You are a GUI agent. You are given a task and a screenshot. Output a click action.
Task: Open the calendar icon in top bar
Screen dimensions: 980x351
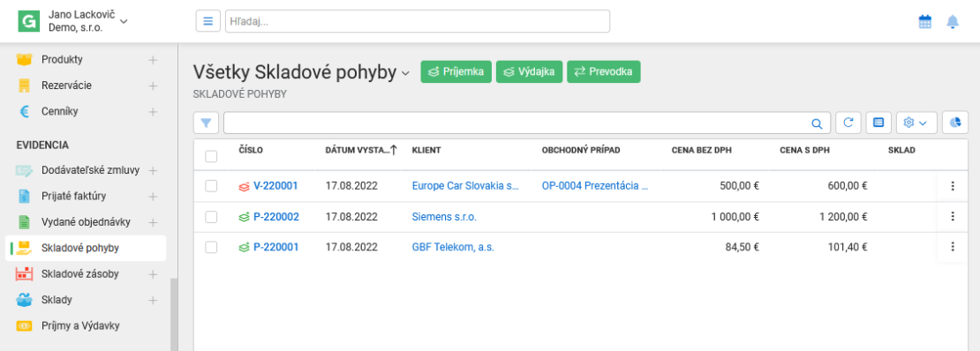pos(924,22)
